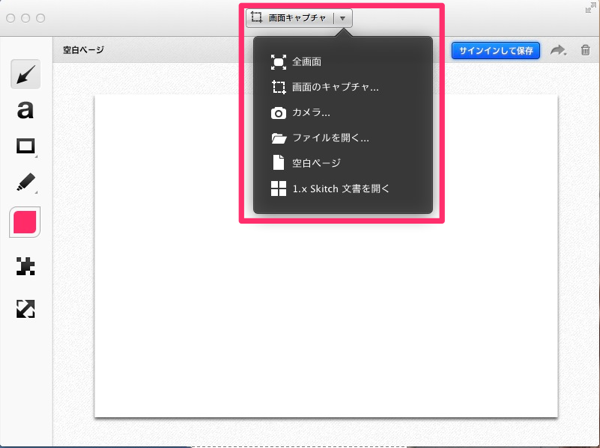This screenshot has width=600, height=448.
Task: Select the Crop and resize tool
Action: [x=26, y=309]
